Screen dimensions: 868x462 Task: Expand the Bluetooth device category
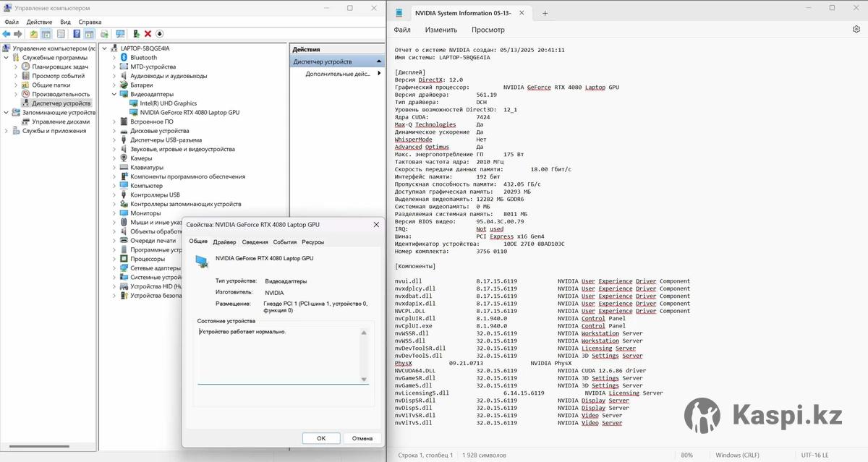tap(114, 57)
